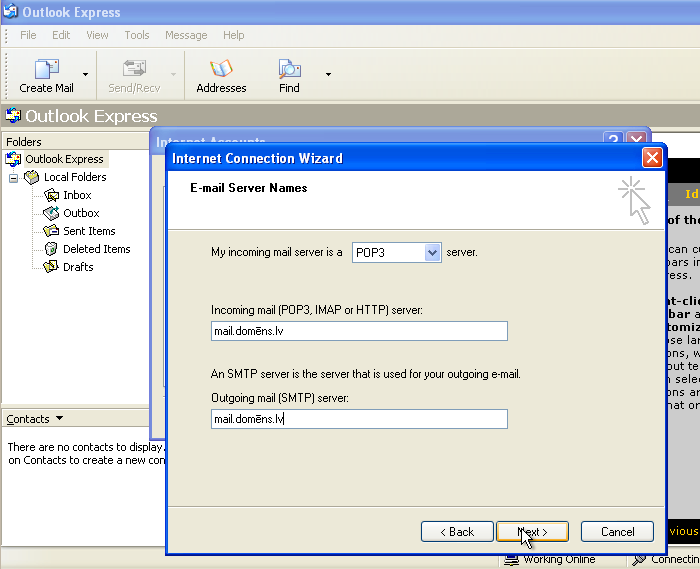Close the Internet Accounts dialog behind
700x569 pixels.
(637, 138)
